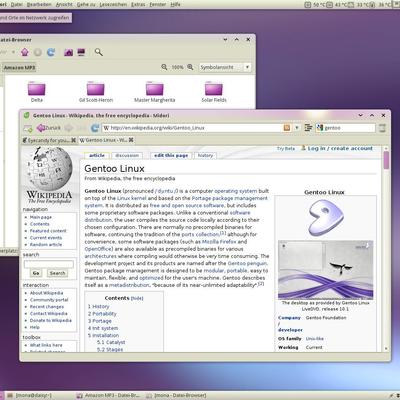Click the orange RSS feed icon in the address bar

coord(287,128)
